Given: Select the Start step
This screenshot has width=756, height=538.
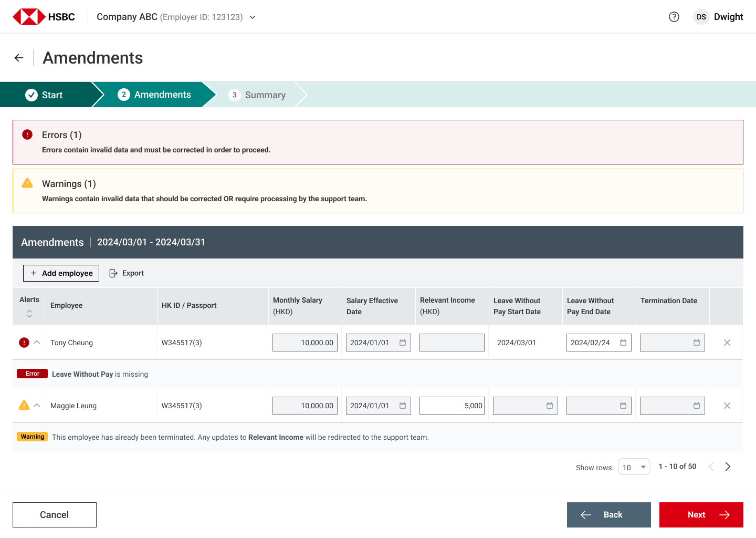Looking at the screenshot, I should tap(45, 95).
